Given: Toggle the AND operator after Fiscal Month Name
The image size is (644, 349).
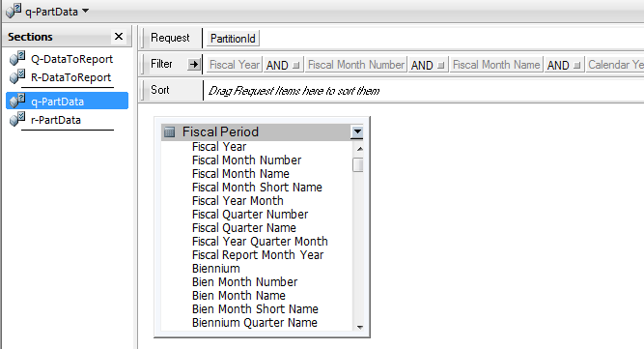Looking at the screenshot, I should point(564,65).
